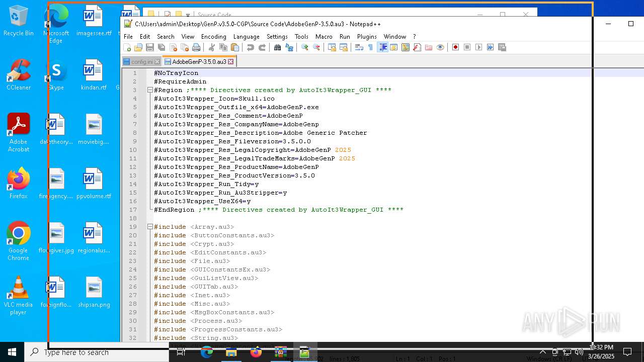Click the user-defined language icon

tap(394, 47)
